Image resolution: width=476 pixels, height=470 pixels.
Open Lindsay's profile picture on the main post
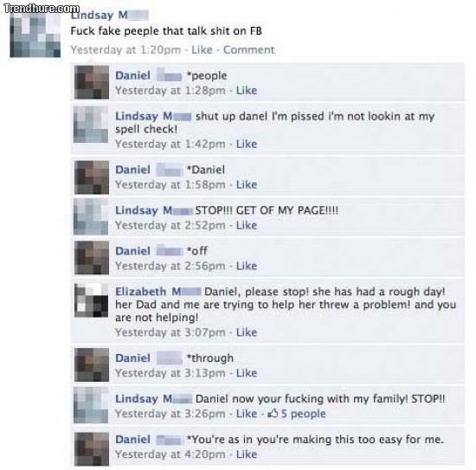35,35
